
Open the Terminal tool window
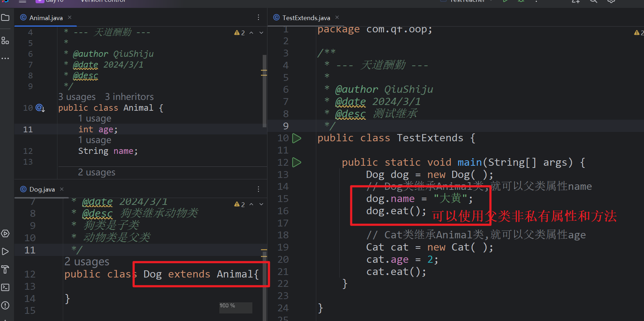pyautogui.click(x=5, y=288)
